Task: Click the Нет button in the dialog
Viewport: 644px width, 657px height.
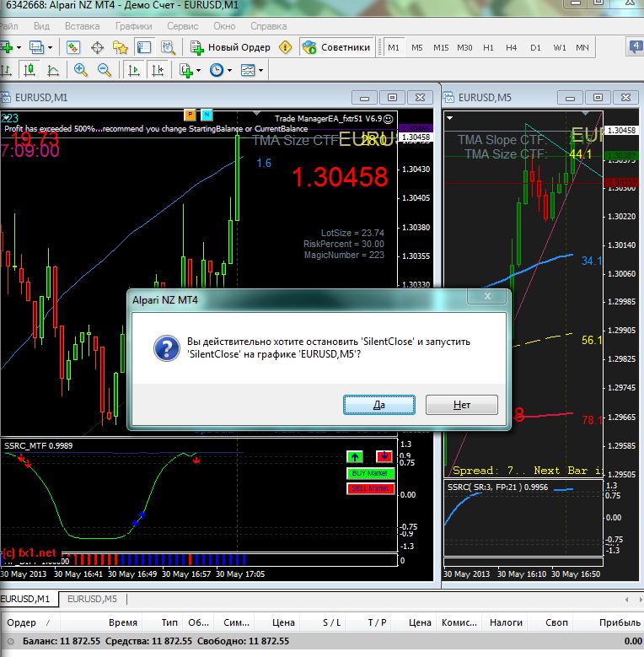Action: click(x=461, y=405)
